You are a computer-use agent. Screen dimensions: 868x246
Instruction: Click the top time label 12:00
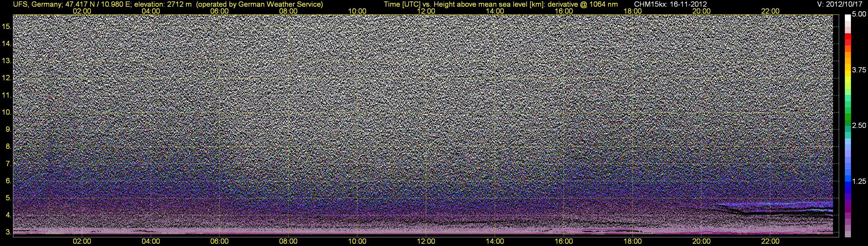pos(426,11)
